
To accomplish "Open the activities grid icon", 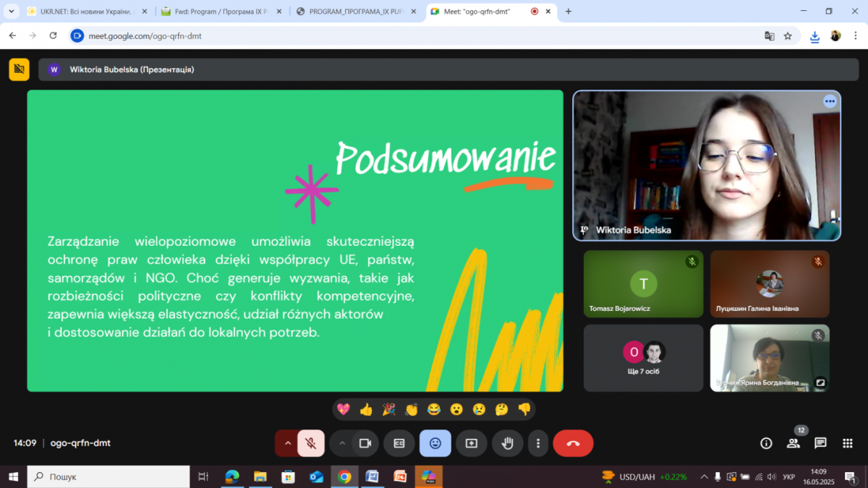I will pyautogui.click(x=847, y=443).
